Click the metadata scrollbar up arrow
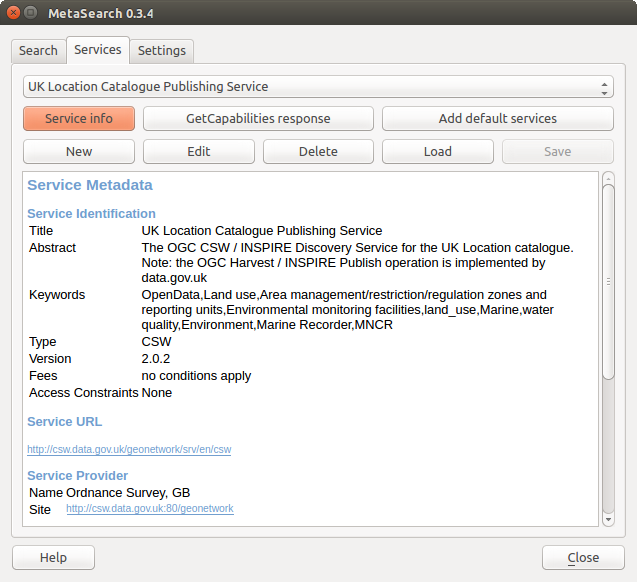637x582 pixels. [608, 179]
